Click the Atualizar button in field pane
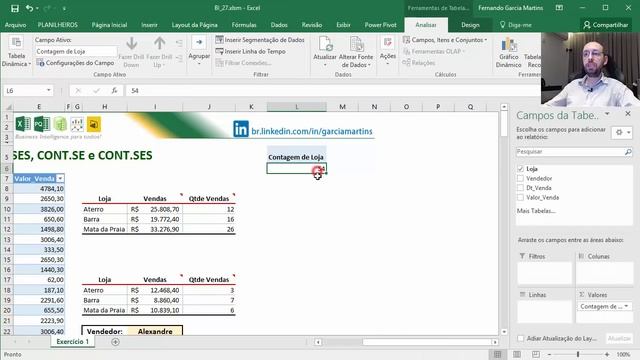The width and height of the screenshot is (640, 360). 619,338
